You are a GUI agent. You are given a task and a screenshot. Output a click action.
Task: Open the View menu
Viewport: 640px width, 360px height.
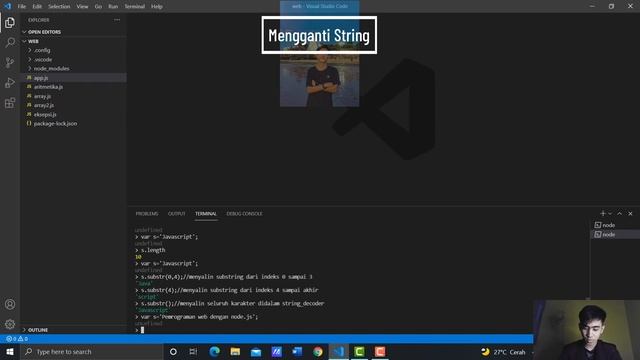82,7
